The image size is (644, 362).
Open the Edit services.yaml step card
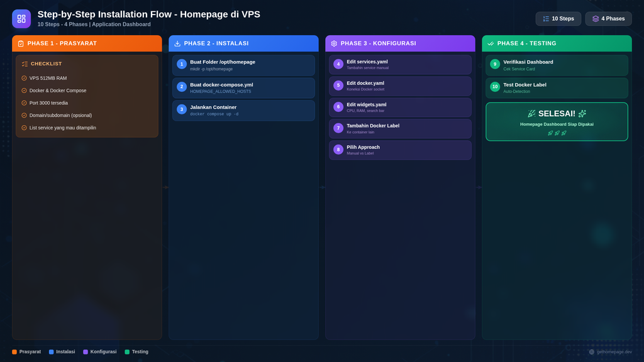[400, 65]
